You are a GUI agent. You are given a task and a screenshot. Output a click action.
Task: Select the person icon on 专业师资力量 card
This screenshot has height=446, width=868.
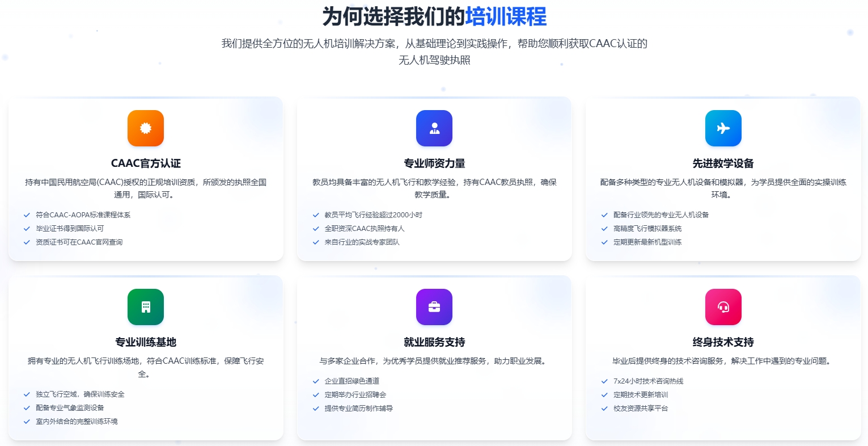[x=434, y=128]
